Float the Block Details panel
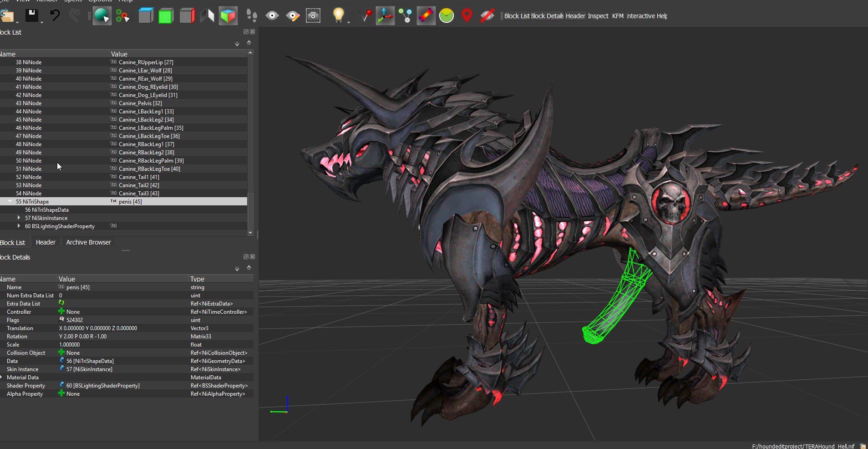 246,257
